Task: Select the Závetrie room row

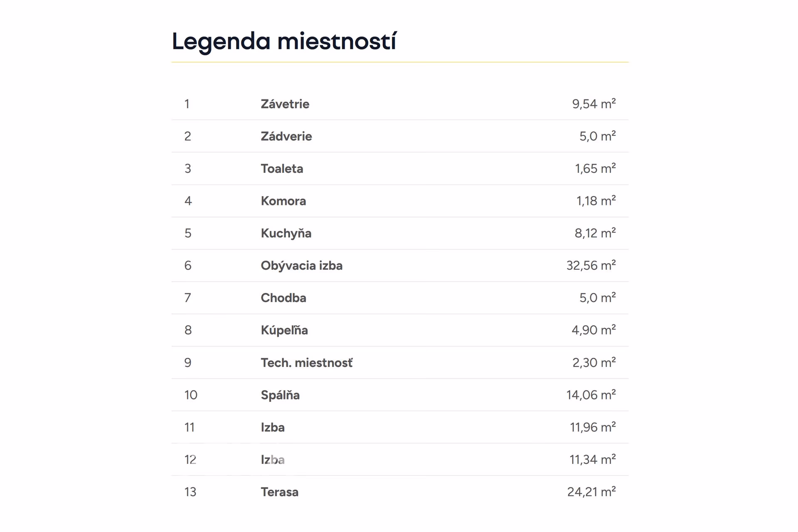Action: (x=400, y=104)
